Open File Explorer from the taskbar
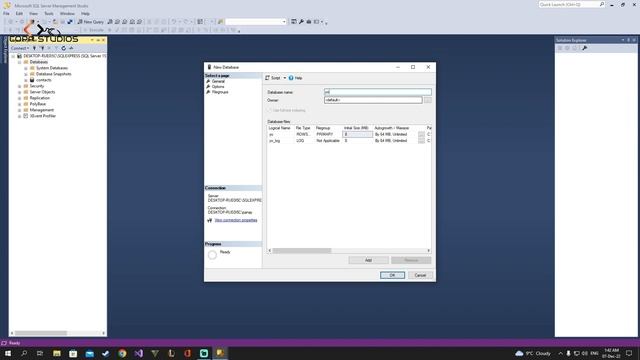 [x=57, y=353]
